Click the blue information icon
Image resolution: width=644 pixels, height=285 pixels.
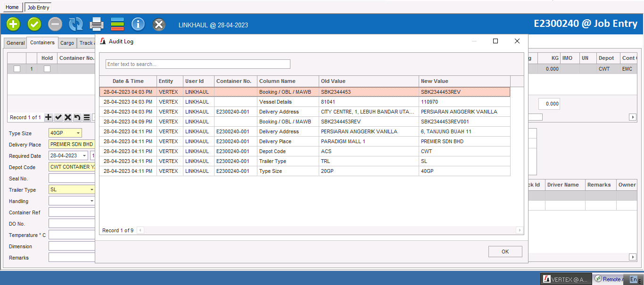click(x=138, y=24)
